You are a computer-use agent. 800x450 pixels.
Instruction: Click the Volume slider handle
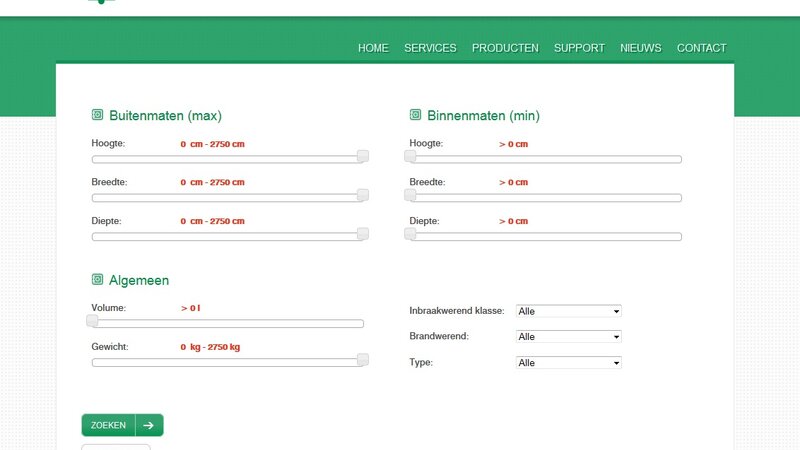tap(92, 321)
